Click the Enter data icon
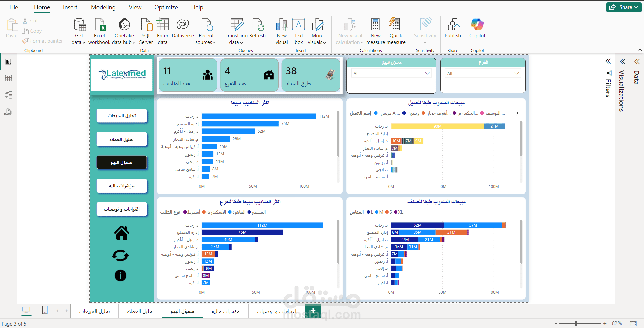 163,24
